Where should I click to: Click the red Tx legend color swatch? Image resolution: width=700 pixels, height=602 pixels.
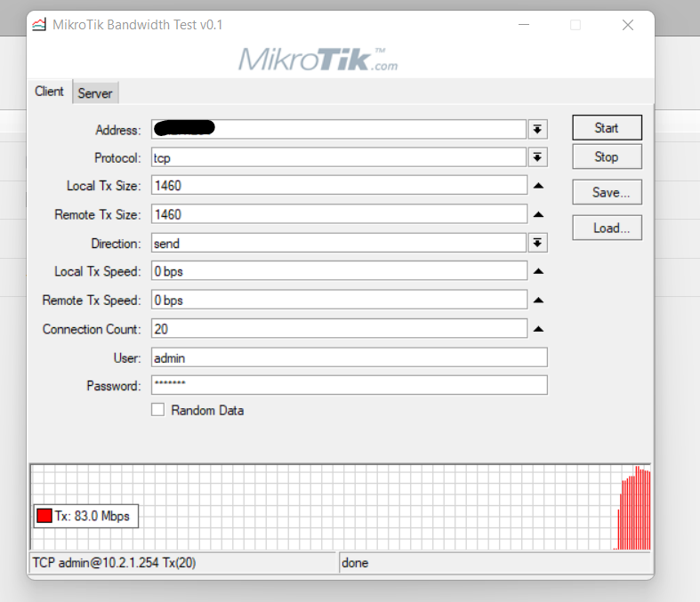(x=44, y=516)
